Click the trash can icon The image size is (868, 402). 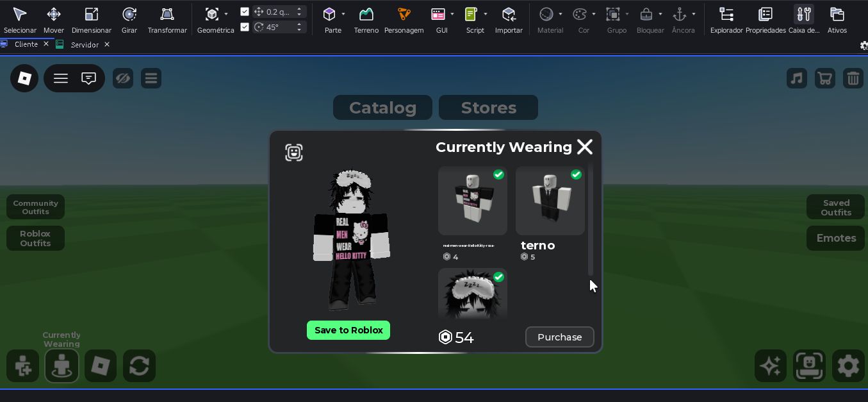coord(853,78)
